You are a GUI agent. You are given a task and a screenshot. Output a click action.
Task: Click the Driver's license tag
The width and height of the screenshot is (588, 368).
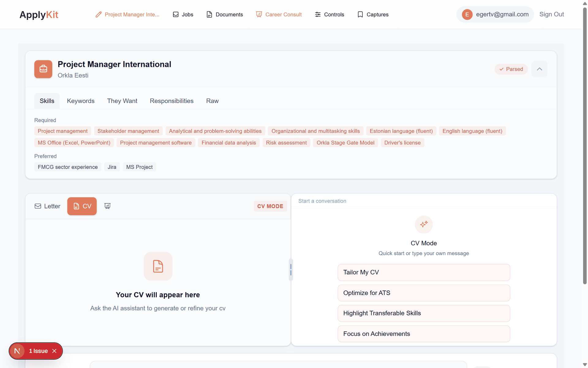pos(402,143)
